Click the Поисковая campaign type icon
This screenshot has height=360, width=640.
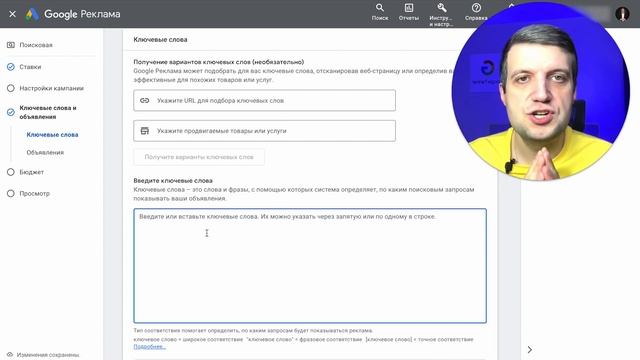pos(11,45)
